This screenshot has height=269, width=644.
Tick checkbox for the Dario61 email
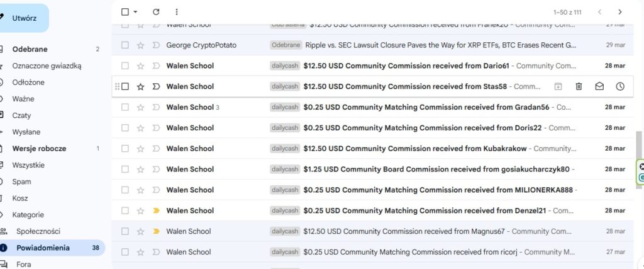[125, 66]
